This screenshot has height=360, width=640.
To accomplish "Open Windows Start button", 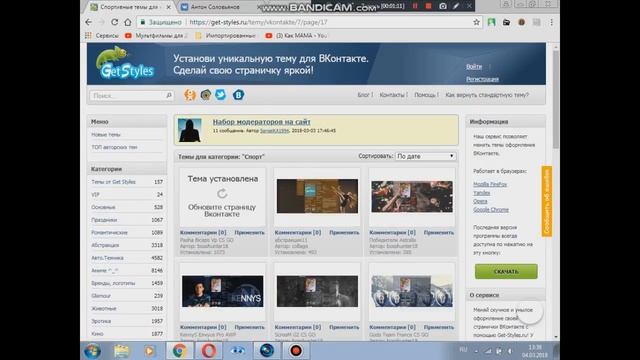I will pyautogui.click(x=93, y=351).
